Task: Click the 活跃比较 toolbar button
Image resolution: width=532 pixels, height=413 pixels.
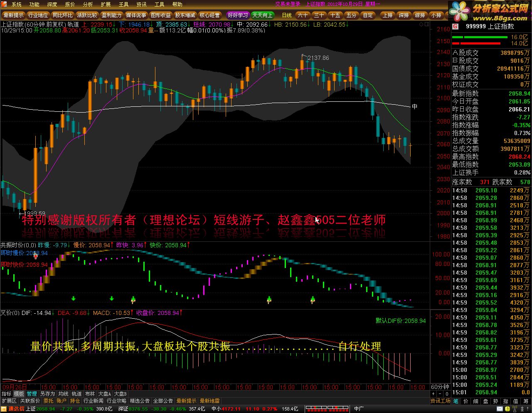Action: pyautogui.click(x=87, y=15)
